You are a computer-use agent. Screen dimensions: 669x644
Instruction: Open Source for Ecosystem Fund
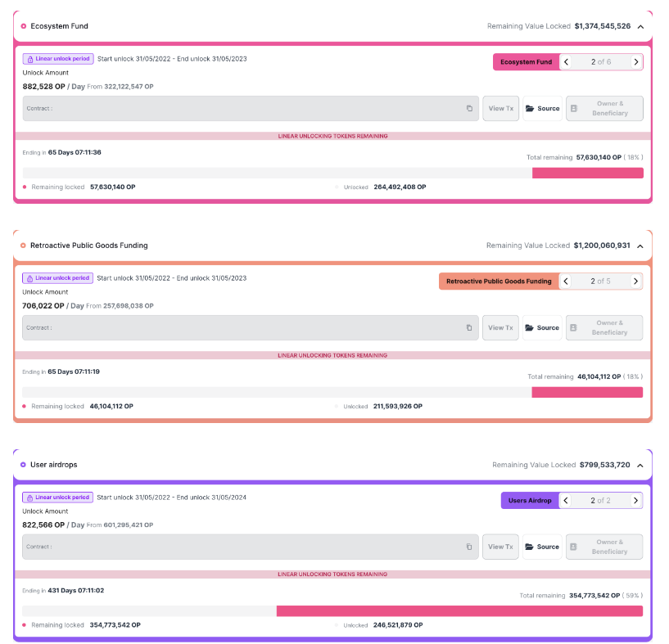pos(542,108)
